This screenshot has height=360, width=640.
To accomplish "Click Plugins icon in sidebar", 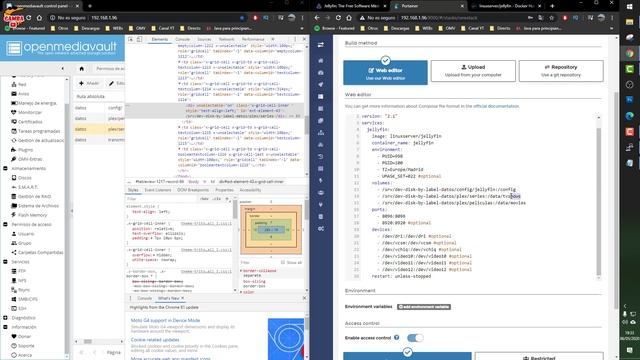I will click(14, 150).
